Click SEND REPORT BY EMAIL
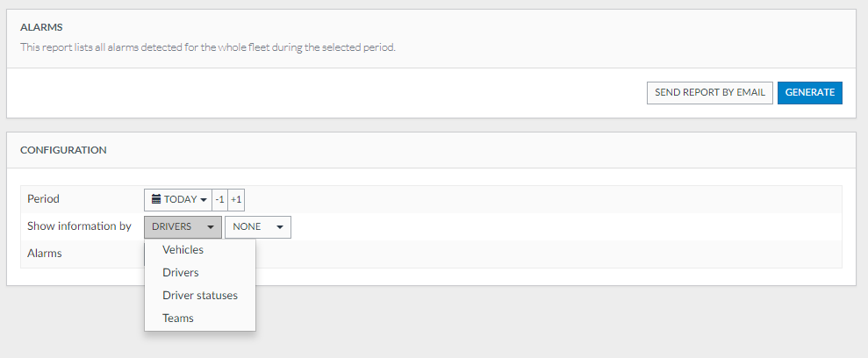Viewport: 868px width, 358px height. click(710, 93)
